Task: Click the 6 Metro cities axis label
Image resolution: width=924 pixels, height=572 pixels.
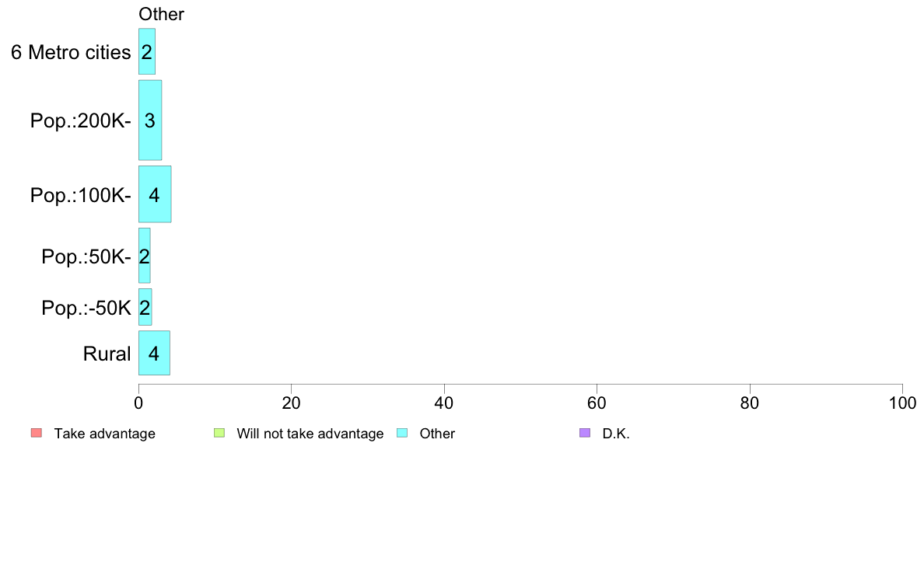Action: pyautogui.click(x=71, y=52)
